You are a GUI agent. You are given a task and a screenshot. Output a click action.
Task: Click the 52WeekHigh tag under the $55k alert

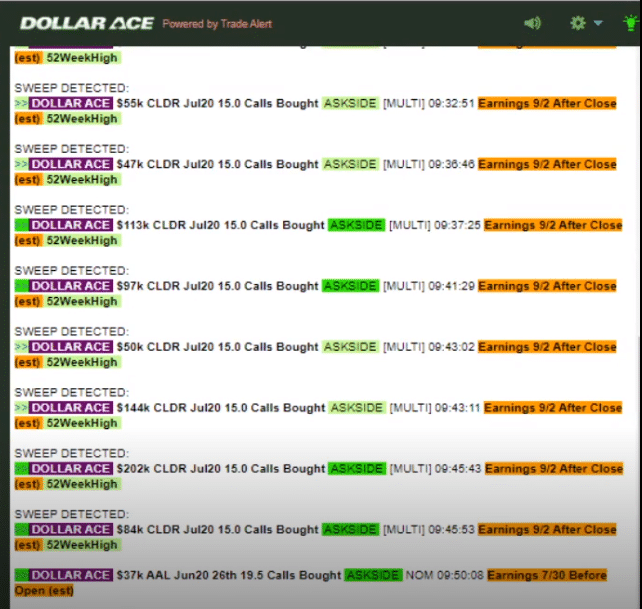pyautogui.click(x=82, y=119)
